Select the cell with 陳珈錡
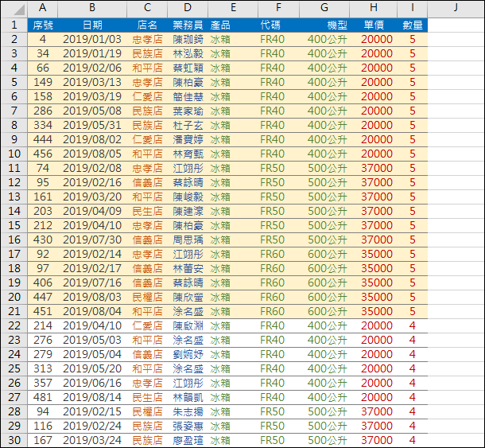The width and height of the screenshot is (485, 448). pos(188,39)
